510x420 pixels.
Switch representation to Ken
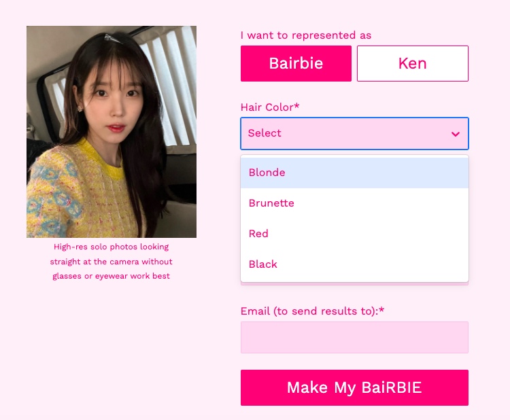pos(413,63)
